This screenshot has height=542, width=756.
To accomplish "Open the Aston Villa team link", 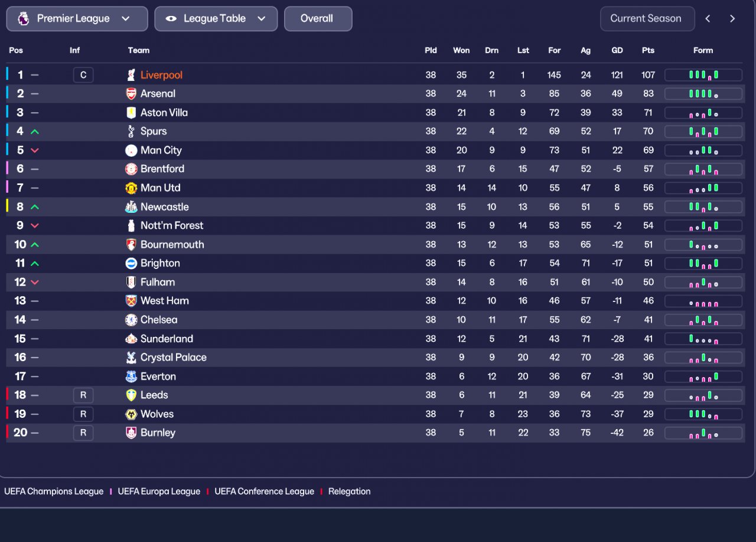I will click(x=164, y=113).
